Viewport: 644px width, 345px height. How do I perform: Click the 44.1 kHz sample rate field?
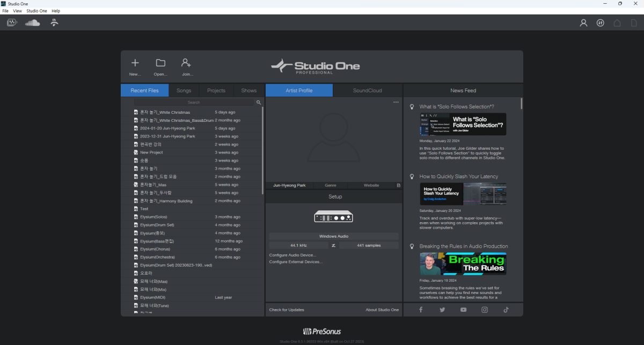[298, 245]
